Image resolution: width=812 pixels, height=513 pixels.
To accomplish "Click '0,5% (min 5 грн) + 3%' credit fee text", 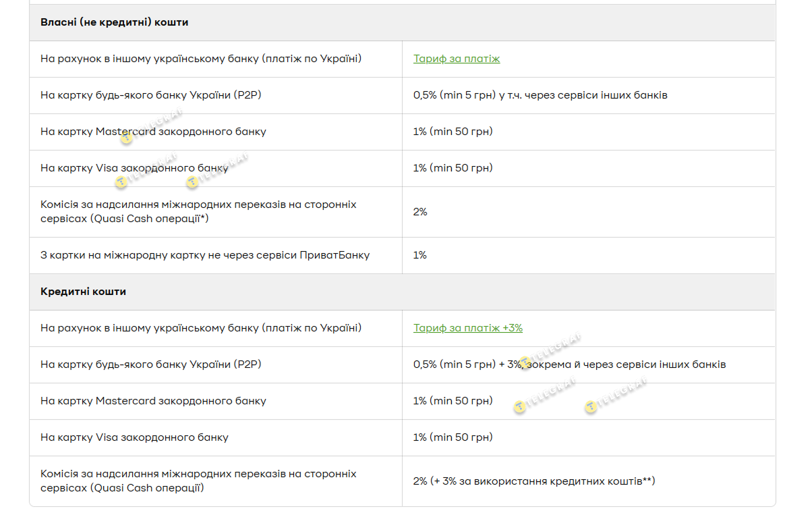I will (467, 364).
